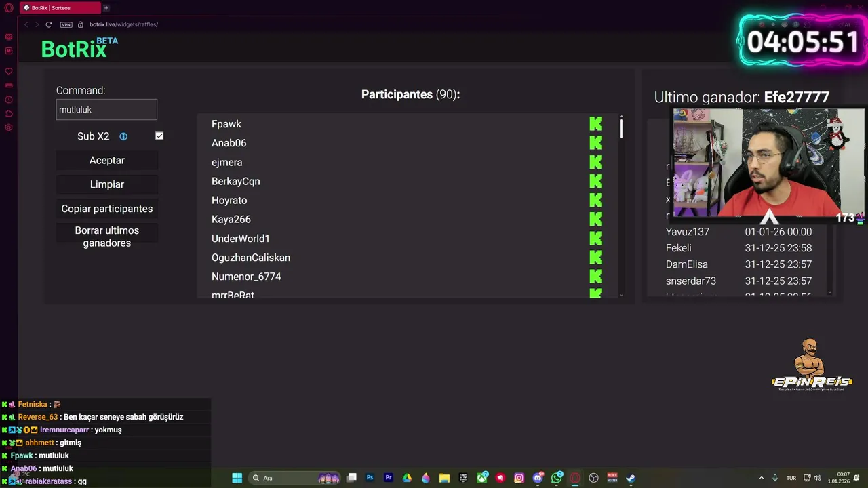This screenshot has width=868, height=488.
Task: Select participant Fpawk in the list
Action: (x=226, y=124)
